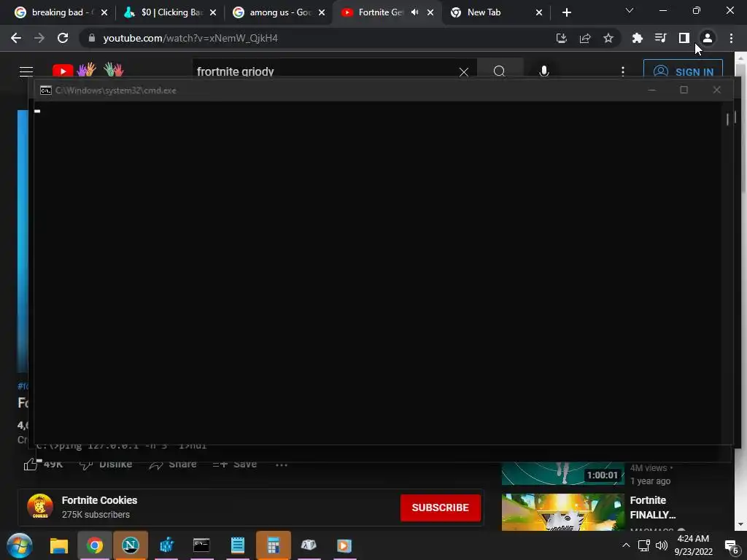Open the Fortnite FINALLY video thumbnail
The width and height of the screenshot is (747, 560).
click(562, 512)
